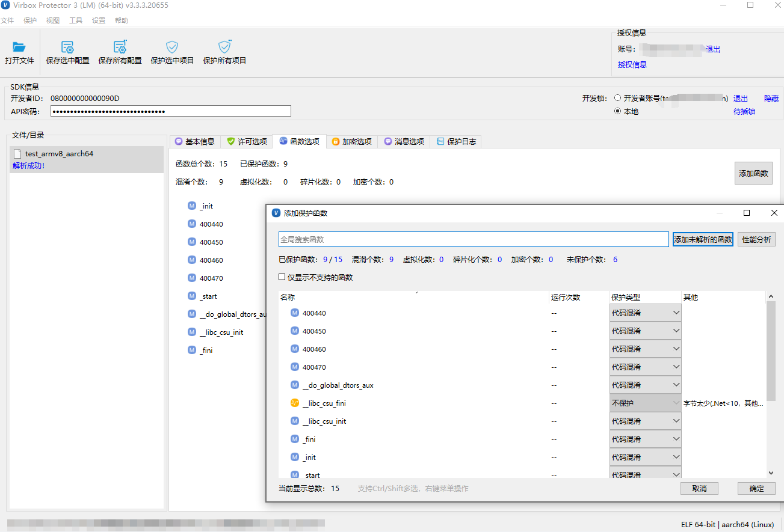Open the 保护类型 dropdown for 400470
This screenshot has height=532, width=784.
646,367
